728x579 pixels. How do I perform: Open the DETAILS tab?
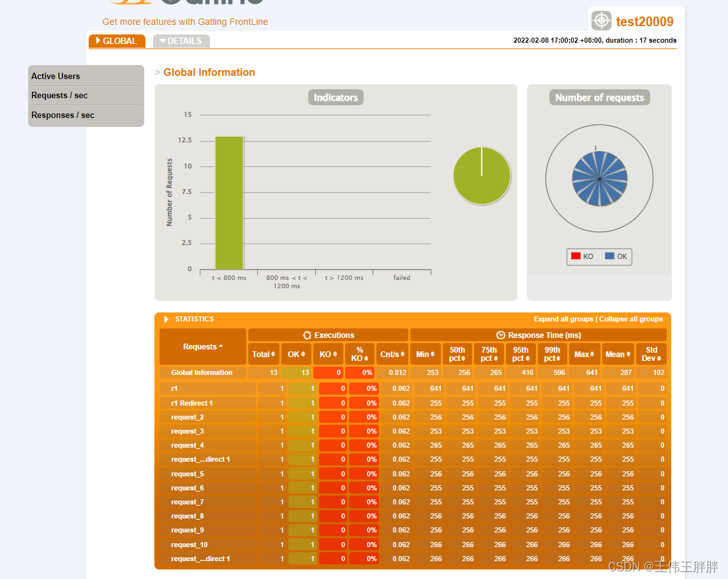tap(181, 41)
